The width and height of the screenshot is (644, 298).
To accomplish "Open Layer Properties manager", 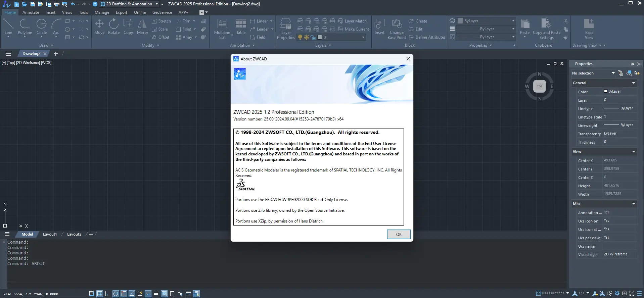I will point(286,29).
